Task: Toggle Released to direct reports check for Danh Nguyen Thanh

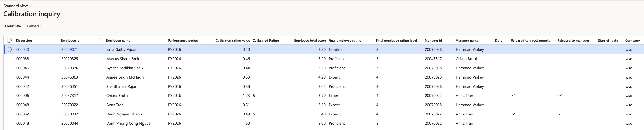Action: click(514, 114)
